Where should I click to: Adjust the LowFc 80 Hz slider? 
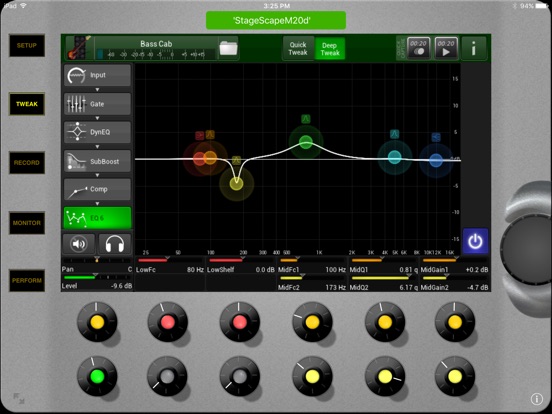tap(170, 260)
